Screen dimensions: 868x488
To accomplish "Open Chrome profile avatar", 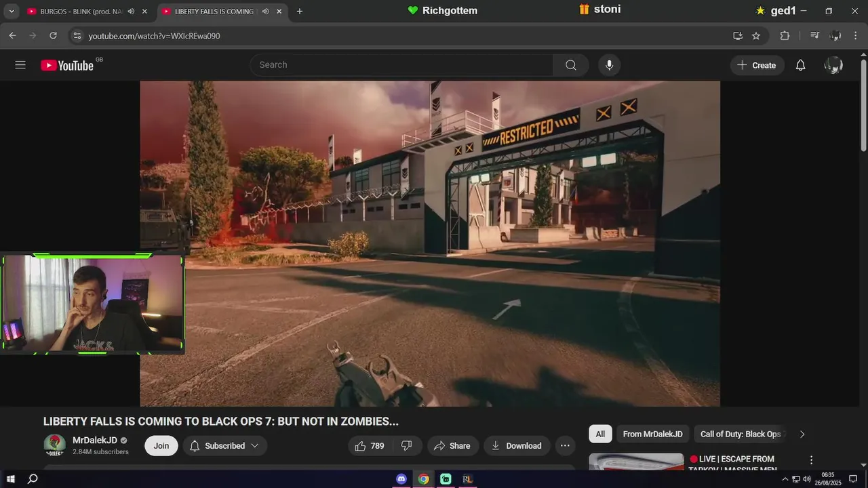I will pos(835,36).
